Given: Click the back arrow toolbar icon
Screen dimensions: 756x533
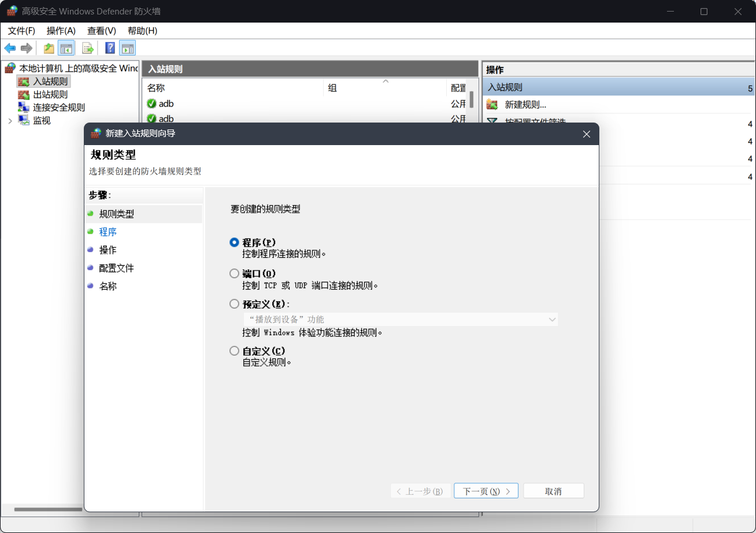Looking at the screenshot, I should click(x=10, y=48).
